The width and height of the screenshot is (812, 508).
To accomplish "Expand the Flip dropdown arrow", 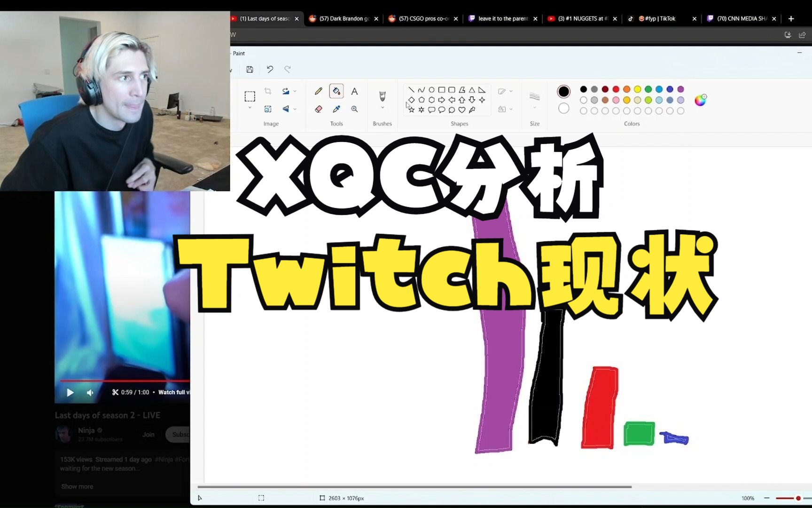I will point(295,109).
